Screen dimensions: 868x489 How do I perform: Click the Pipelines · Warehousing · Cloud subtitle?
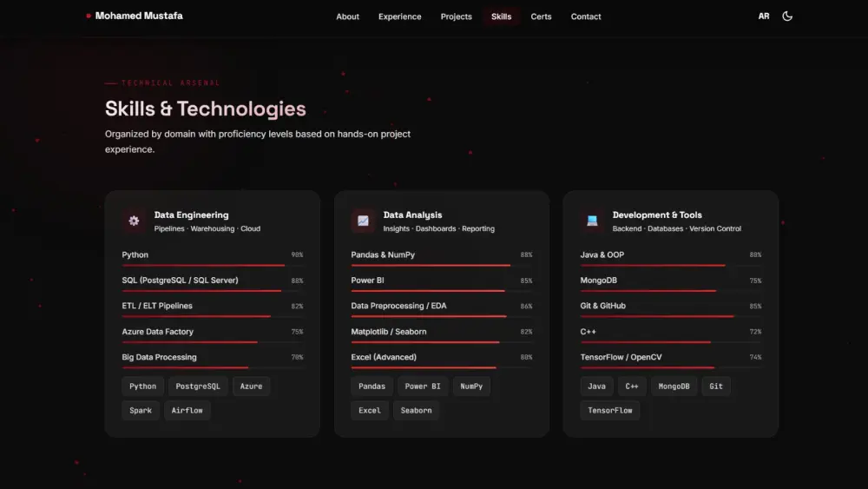click(207, 228)
